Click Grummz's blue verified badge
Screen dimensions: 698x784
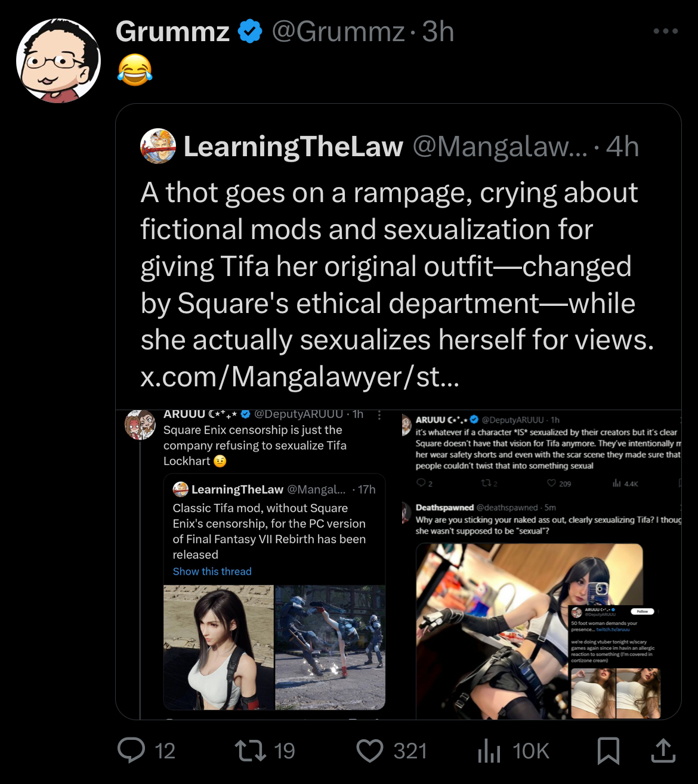pos(250,32)
